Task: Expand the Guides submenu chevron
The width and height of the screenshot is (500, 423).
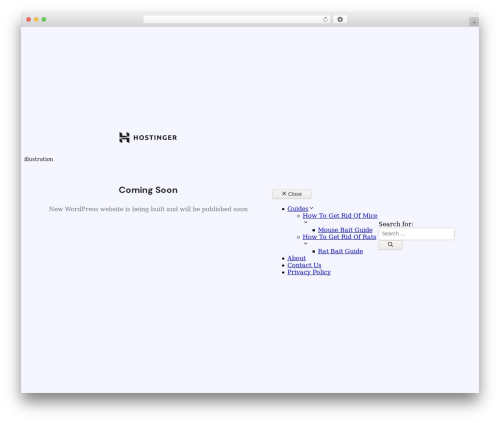Action: (x=311, y=208)
